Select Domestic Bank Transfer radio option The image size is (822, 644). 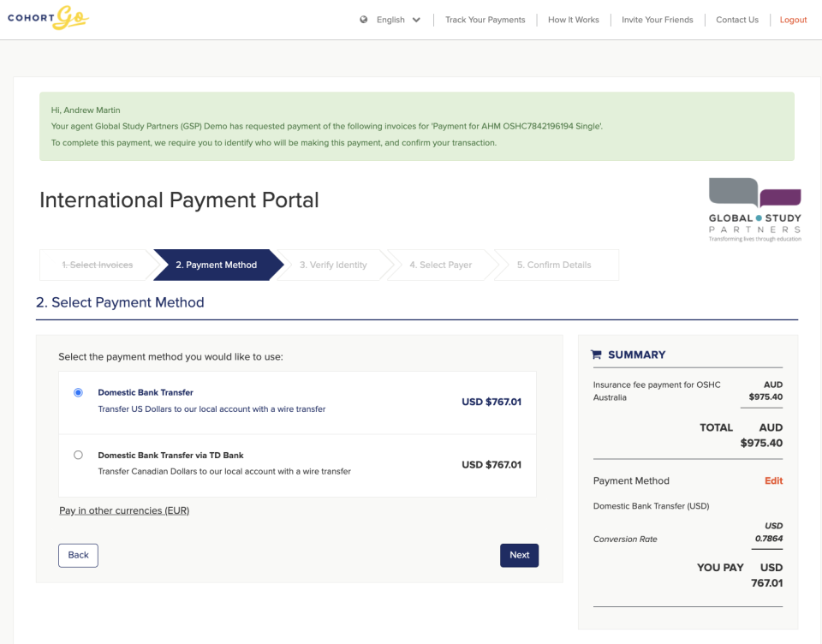click(x=79, y=392)
